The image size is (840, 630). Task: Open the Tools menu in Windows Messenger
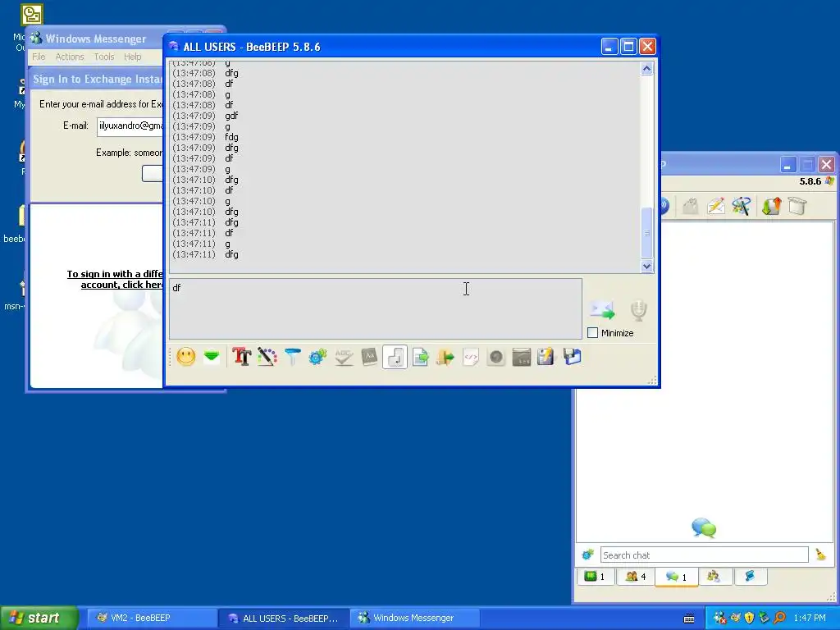[104, 57]
